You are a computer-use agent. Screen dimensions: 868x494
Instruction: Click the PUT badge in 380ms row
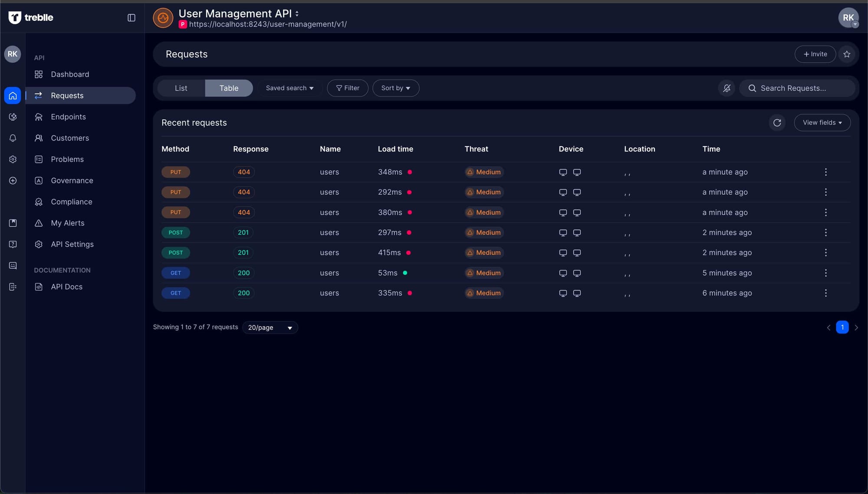pyautogui.click(x=176, y=213)
